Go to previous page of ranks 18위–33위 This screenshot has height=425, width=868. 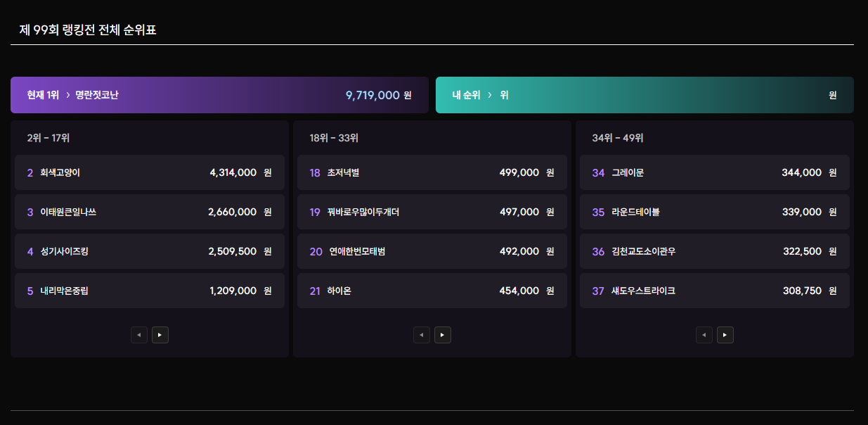click(x=422, y=335)
